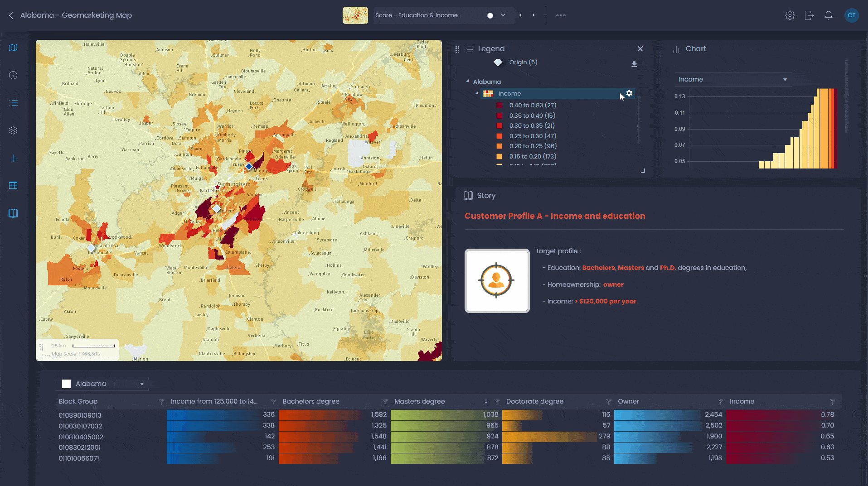
Task: Click the scale bar drag handle on map
Action: pos(41,347)
